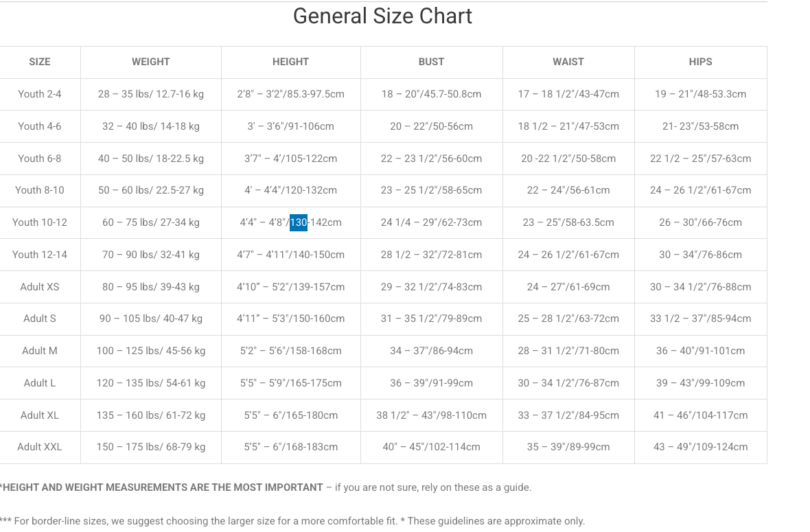Click Youth 12-14 weight cell
This screenshot has width=810, height=532.
(151, 255)
